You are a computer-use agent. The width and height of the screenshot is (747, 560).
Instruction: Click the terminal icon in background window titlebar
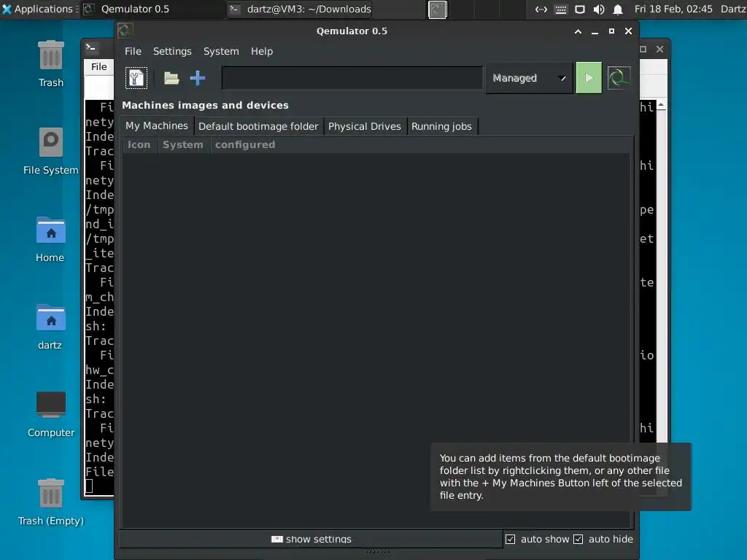pos(91,47)
